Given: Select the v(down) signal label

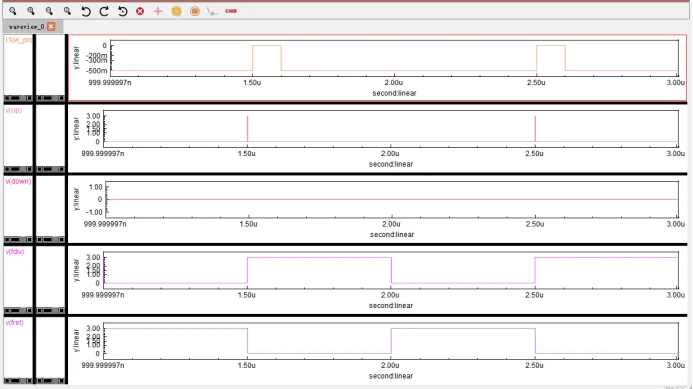Looking at the screenshot, I should (x=18, y=181).
